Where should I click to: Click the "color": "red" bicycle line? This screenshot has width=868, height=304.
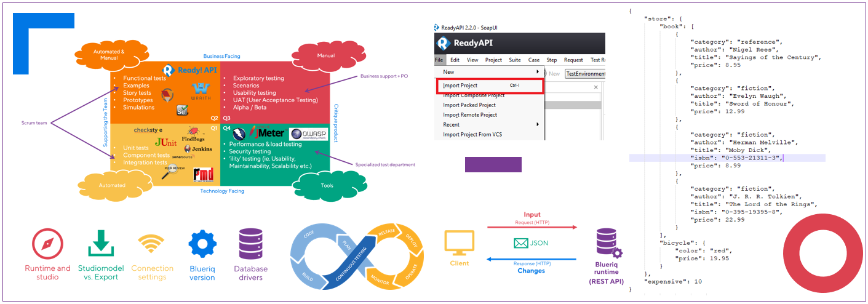click(704, 250)
